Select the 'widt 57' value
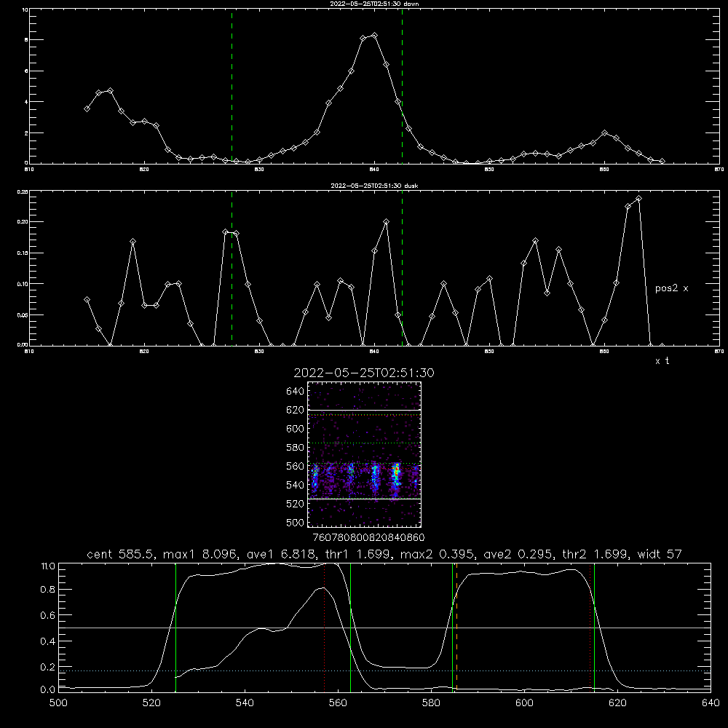Image resolution: width=728 pixels, height=728 pixels. pos(660,554)
